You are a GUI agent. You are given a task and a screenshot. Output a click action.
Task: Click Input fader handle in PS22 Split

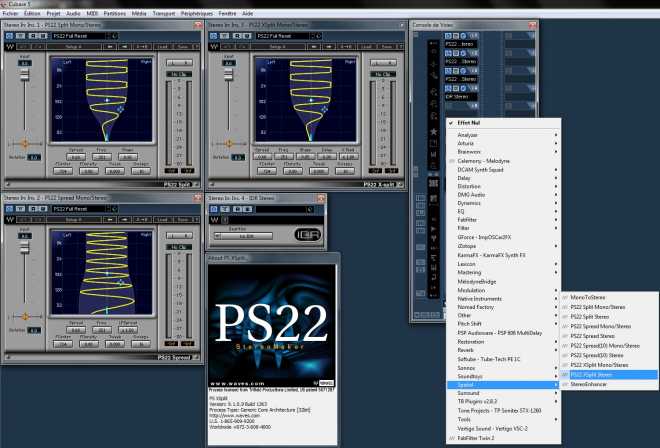24,74
